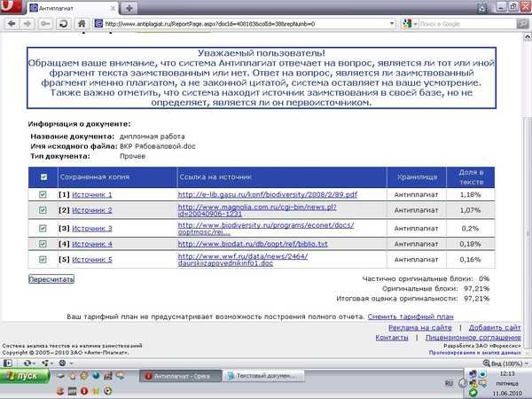The image size is (532, 399).
Task: Open the Контакты link
Action: 392,338
